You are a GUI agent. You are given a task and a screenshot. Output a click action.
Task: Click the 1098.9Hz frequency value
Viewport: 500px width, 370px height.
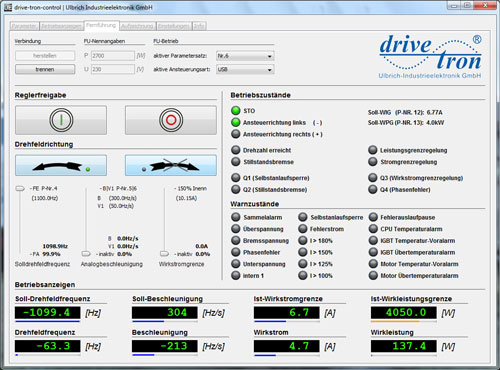click(55, 246)
